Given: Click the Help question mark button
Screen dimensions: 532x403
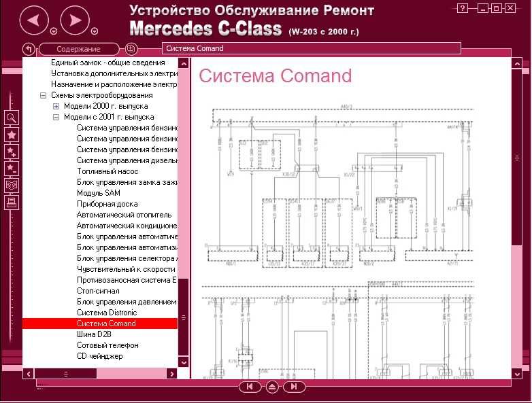Looking at the screenshot, I should [x=463, y=8].
